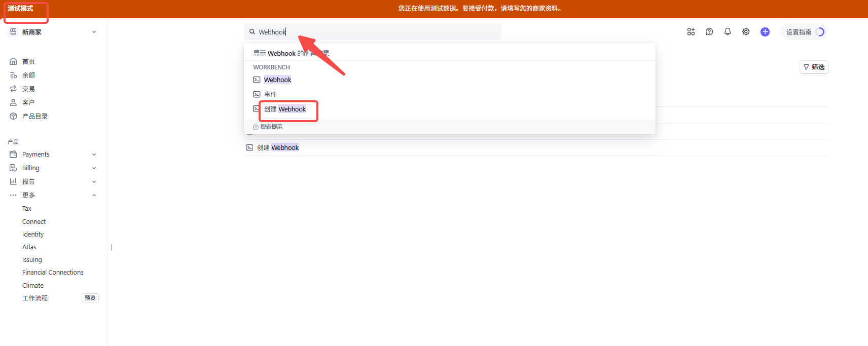868x346 pixels.
Task: Open the 搜索提示 search tips link
Action: coord(271,127)
